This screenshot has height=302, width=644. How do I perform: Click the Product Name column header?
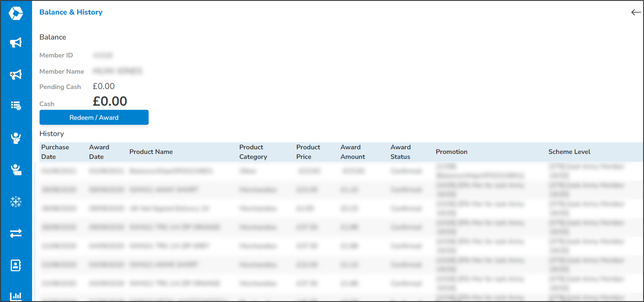151,152
